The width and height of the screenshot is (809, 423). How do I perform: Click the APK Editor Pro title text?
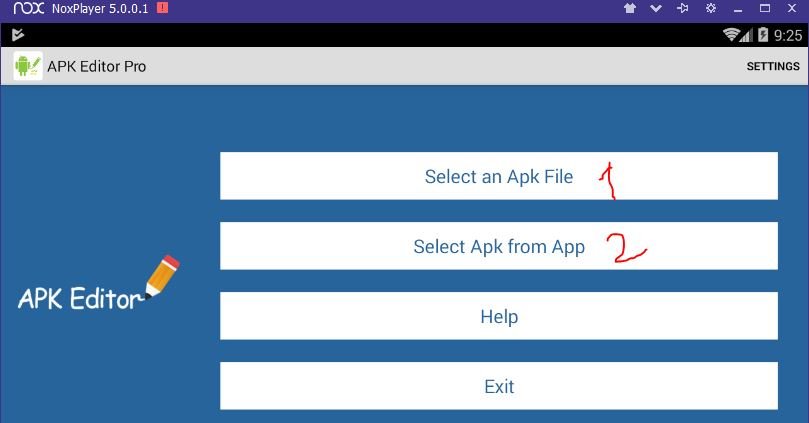tap(96, 66)
